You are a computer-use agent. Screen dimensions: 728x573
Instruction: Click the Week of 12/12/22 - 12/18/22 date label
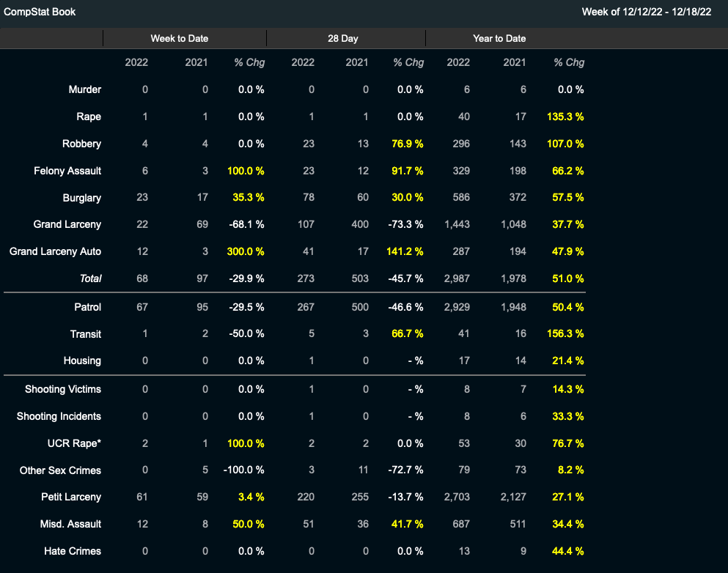pos(646,12)
